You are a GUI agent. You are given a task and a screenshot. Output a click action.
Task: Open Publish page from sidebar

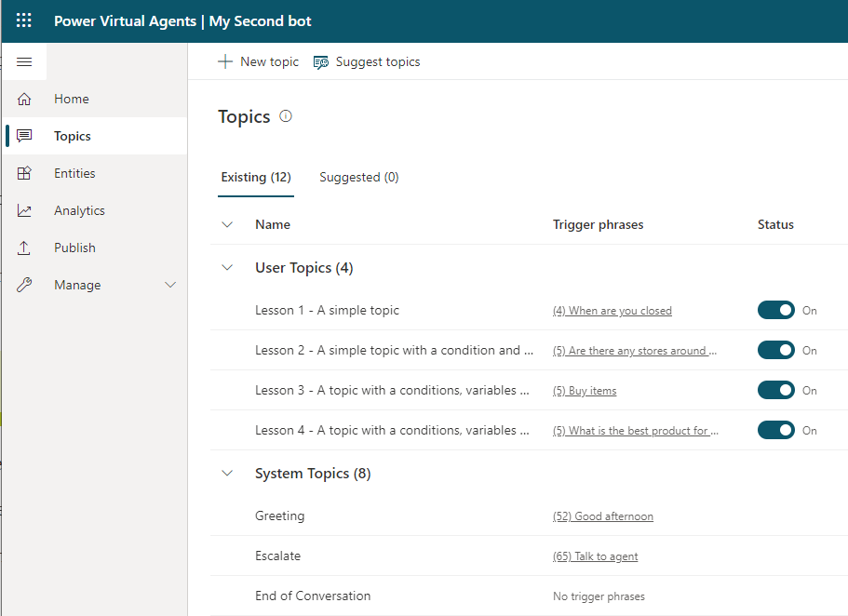tap(95, 248)
